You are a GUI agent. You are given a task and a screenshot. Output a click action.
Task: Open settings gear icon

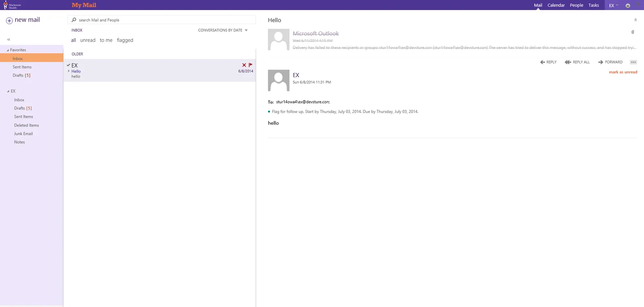point(628,6)
